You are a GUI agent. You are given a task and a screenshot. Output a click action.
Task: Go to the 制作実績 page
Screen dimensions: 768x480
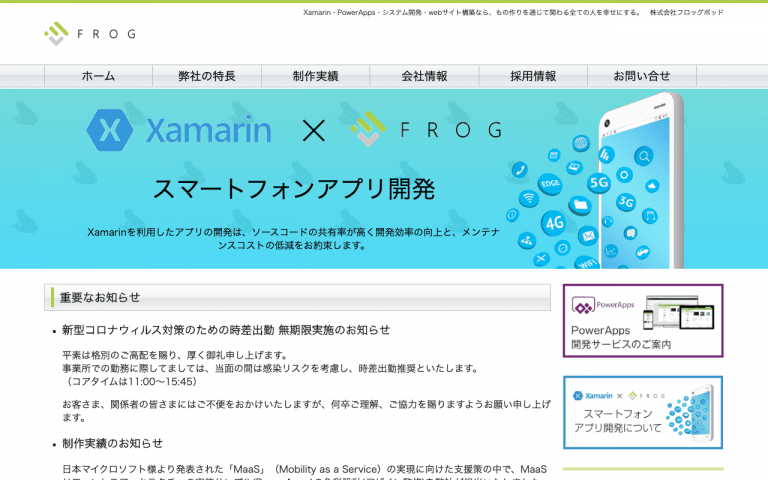pos(316,76)
